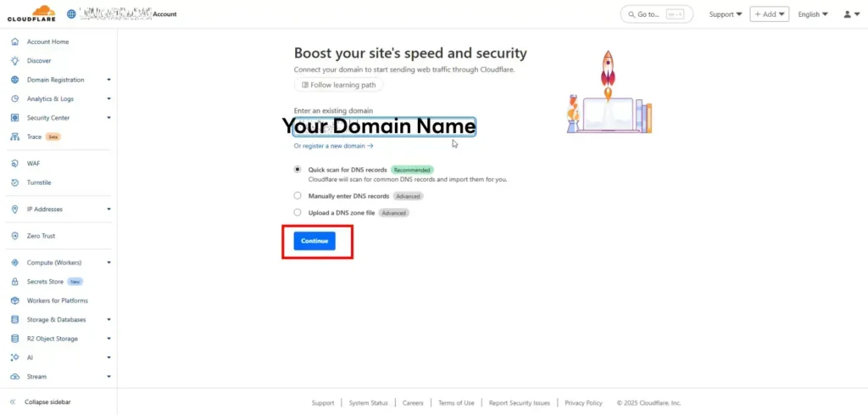Expand IP Addresses submenu arrow
868x415 pixels.
(109, 210)
